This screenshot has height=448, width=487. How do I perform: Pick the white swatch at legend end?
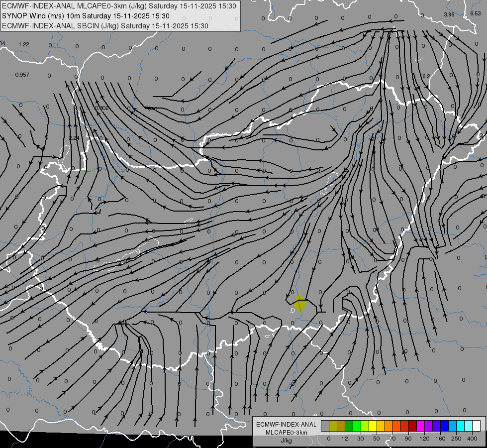[477, 426]
